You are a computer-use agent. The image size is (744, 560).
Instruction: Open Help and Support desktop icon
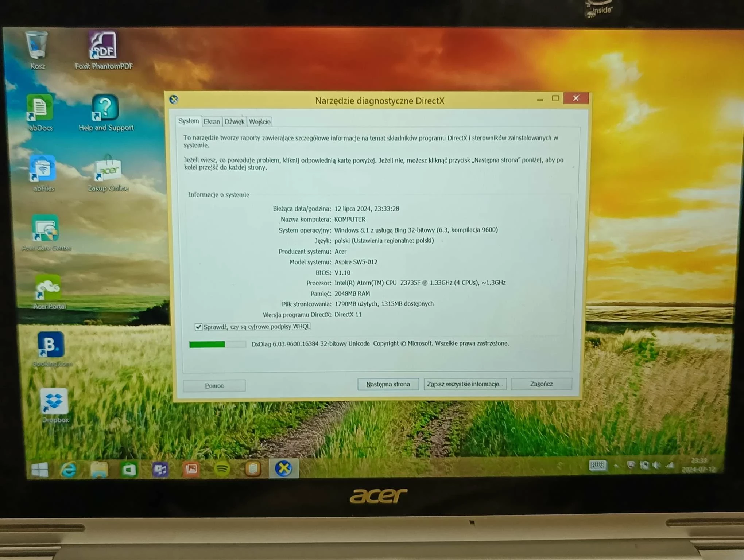point(106,113)
